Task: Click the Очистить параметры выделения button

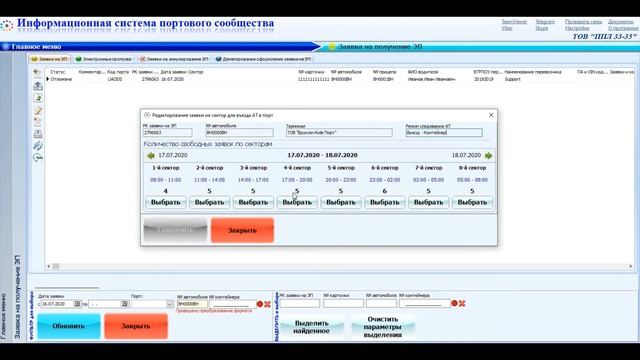Action: (383, 327)
